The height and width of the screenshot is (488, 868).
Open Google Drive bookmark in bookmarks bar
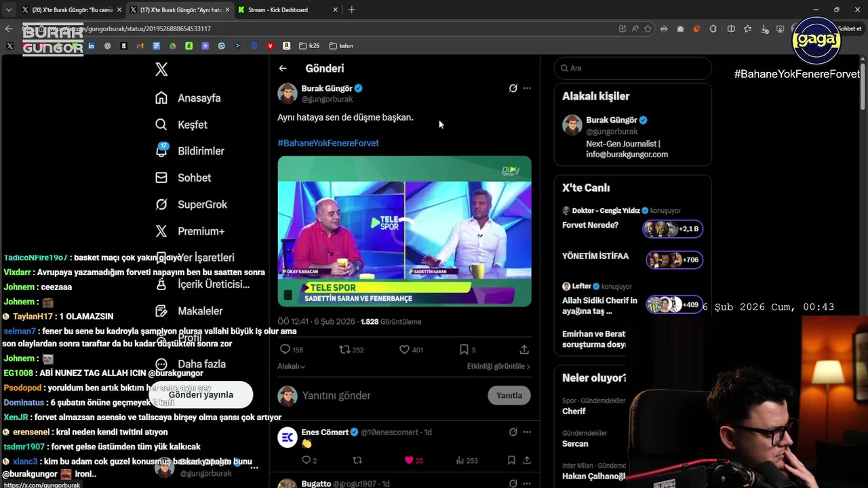(x=172, y=46)
